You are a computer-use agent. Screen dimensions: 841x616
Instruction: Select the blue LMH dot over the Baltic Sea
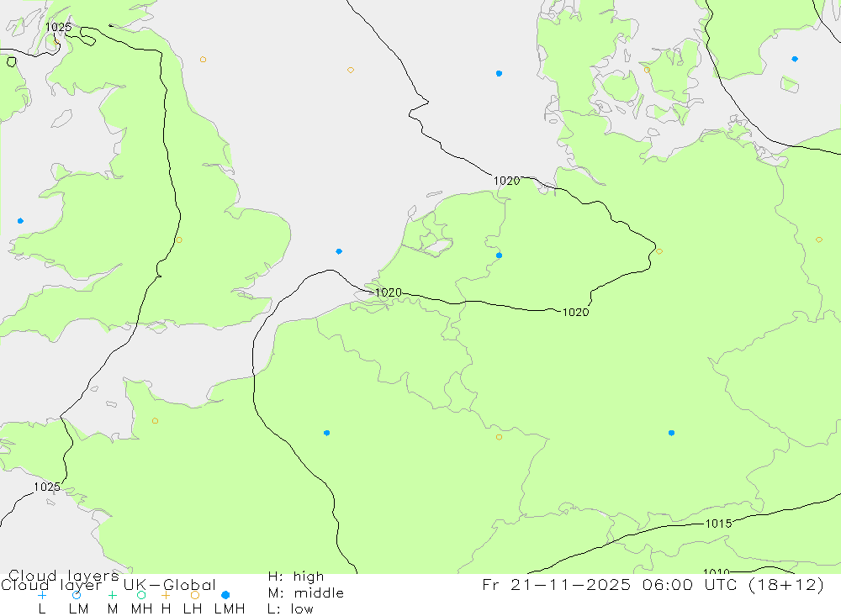[795, 59]
